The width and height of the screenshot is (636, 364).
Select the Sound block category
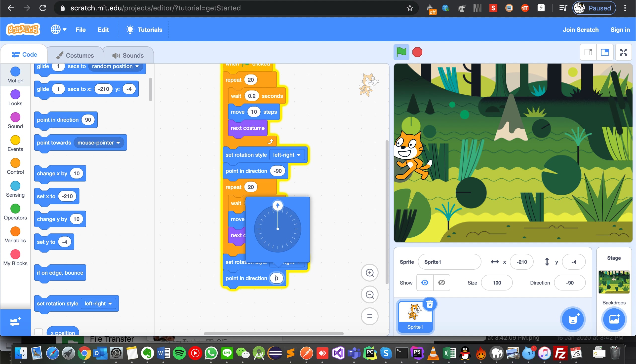[15, 120]
